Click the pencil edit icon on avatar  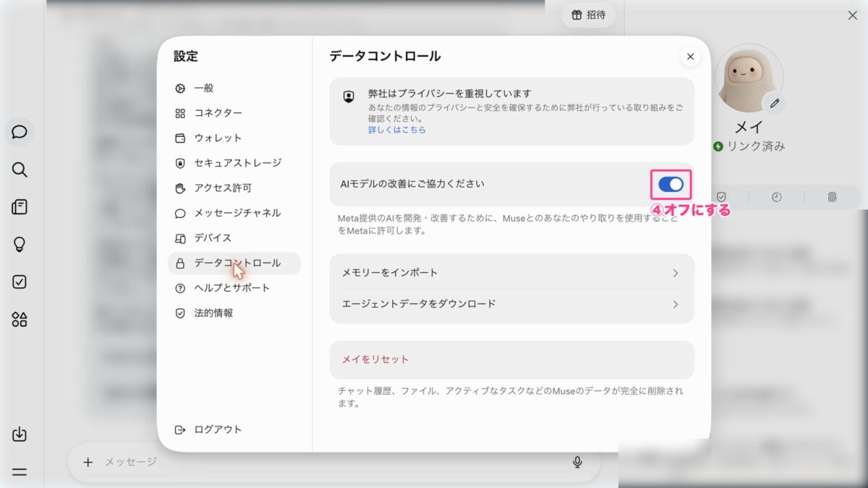click(775, 104)
